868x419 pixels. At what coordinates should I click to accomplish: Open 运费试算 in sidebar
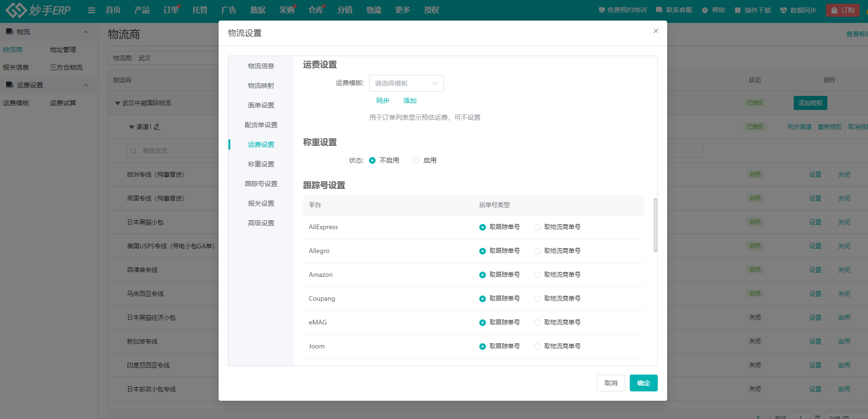(63, 103)
